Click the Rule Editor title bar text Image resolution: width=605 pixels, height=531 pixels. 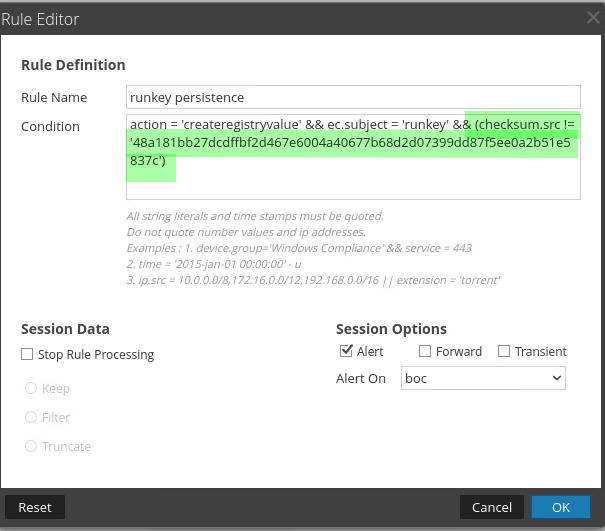(40, 19)
